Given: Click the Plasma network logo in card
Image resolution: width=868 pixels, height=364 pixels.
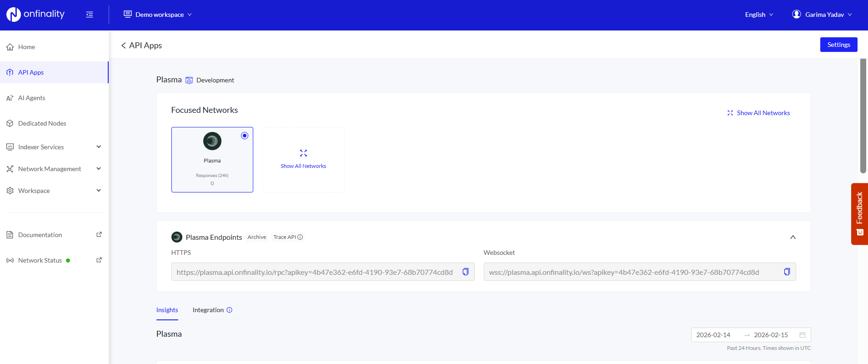Looking at the screenshot, I should point(212,141).
